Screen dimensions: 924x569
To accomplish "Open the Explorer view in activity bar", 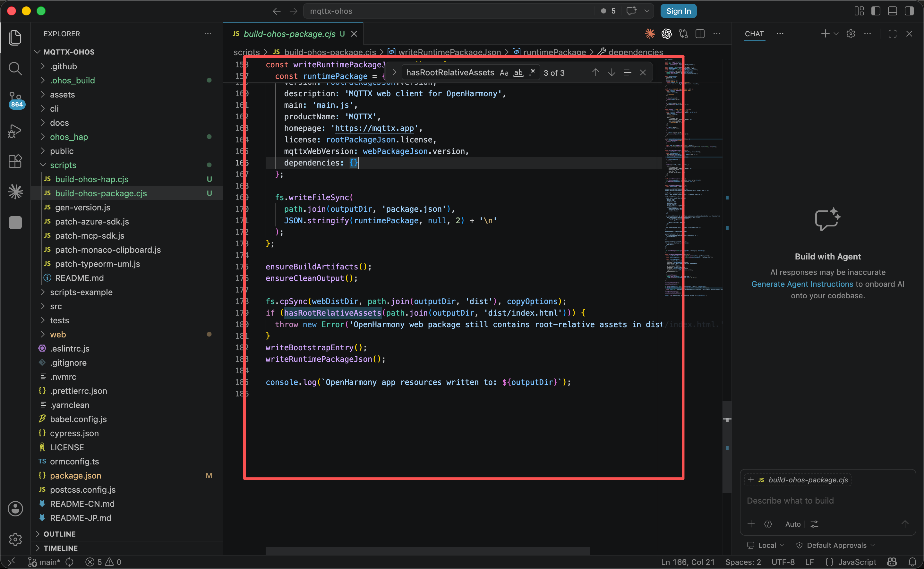I will click(x=15, y=37).
